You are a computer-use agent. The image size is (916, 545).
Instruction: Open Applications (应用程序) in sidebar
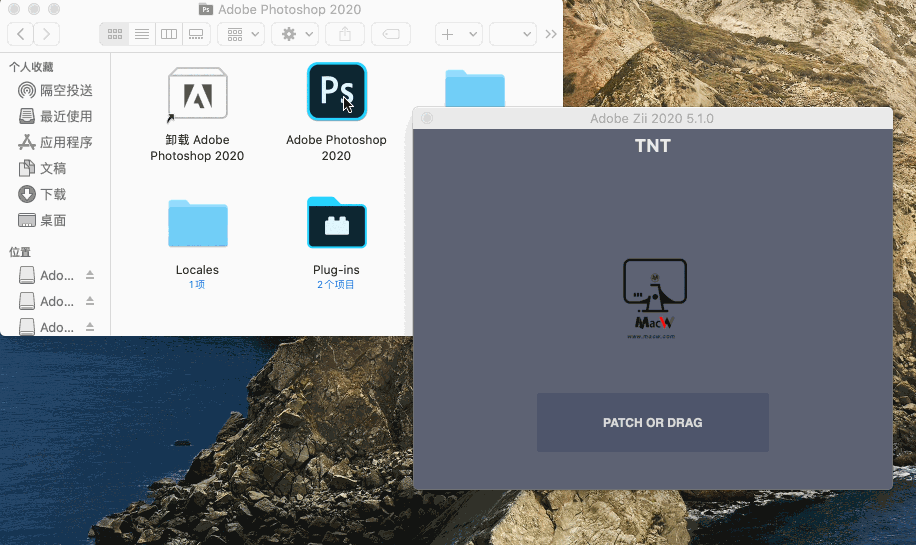click(x=55, y=142)
